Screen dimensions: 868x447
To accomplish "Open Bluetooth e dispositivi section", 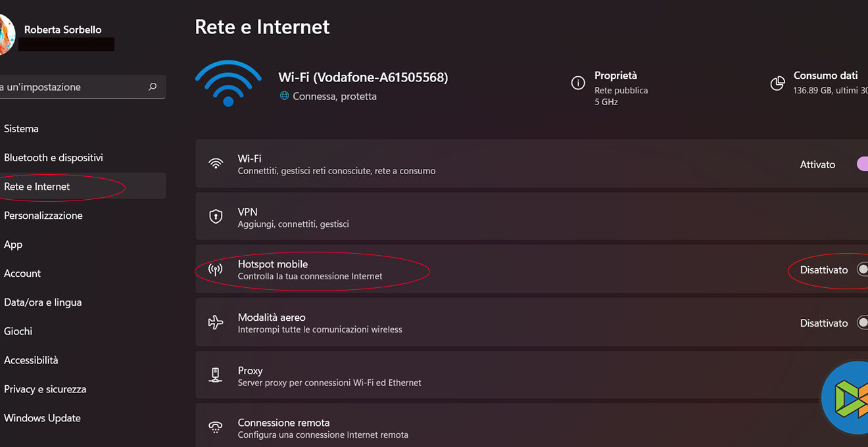I will [53, 158].
